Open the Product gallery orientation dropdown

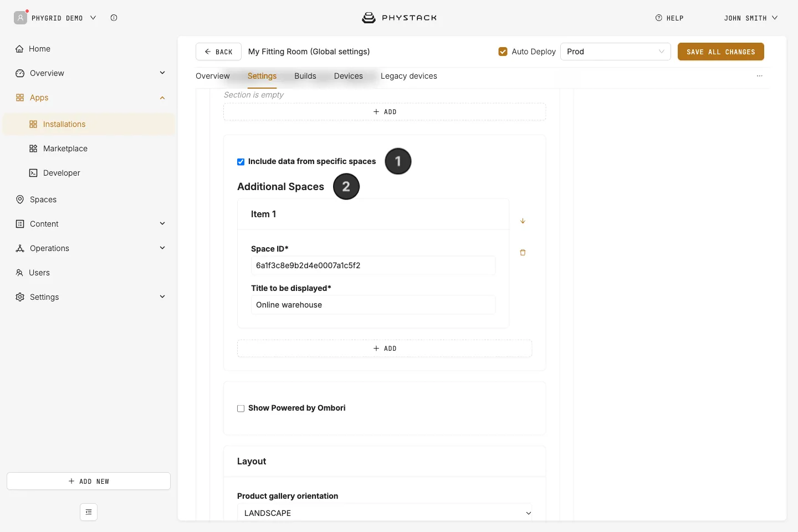click(385, 513)
